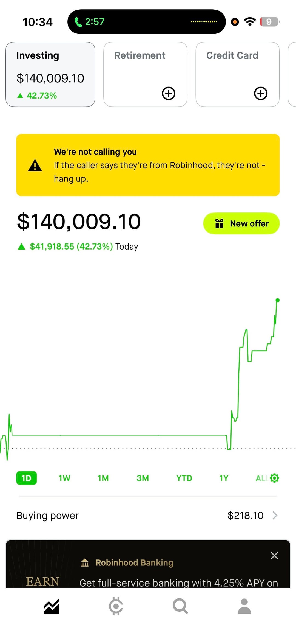The image size is (296, 644).
Task: Open the Buying power row
Action: click(x=148, y=516)
